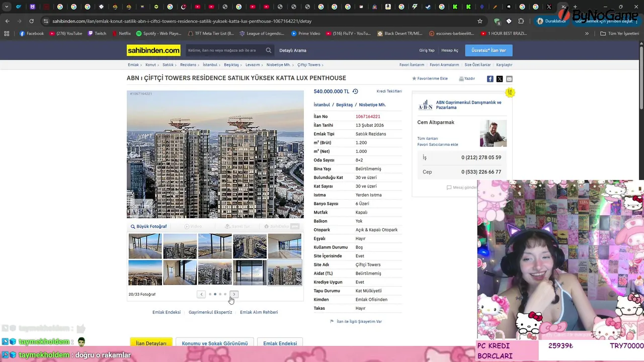Image resolution: width=644 pixels, height=362 pixels.
Task: Open Prime Video bookmark
Action: tap(305, 34)
